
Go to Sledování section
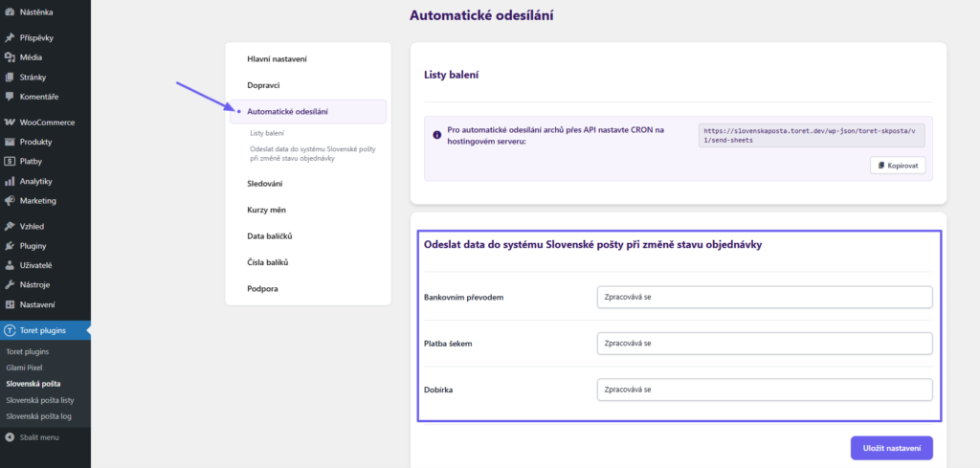point(265,184)
